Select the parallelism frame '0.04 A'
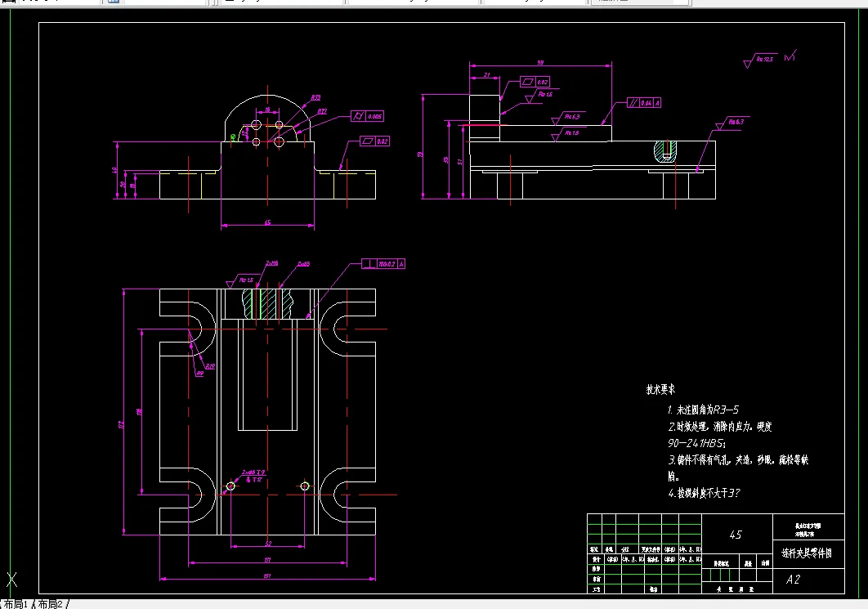 point(644,103)
